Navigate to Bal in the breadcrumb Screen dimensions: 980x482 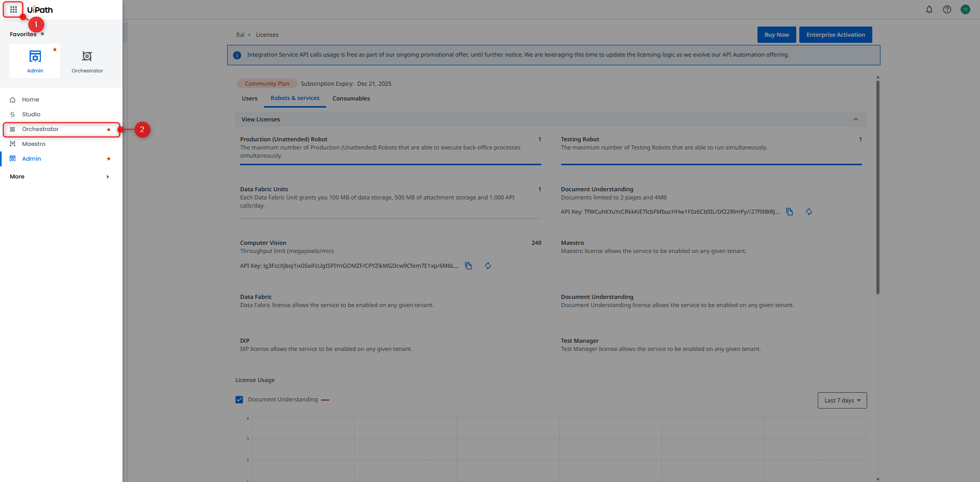coord(240,35)
